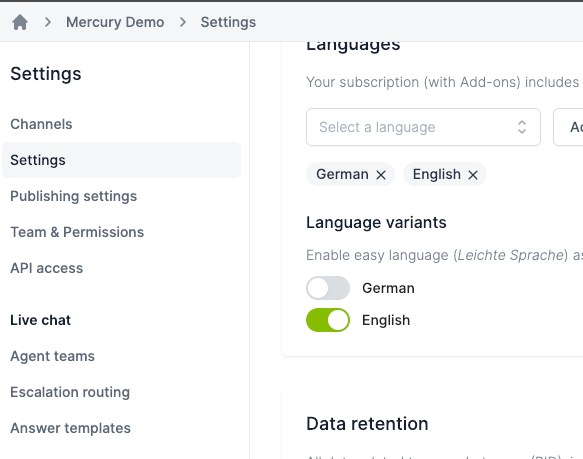Open Agent teams under Live chat
The width and height of the screenshot is (583, 459).
[52, 356]
